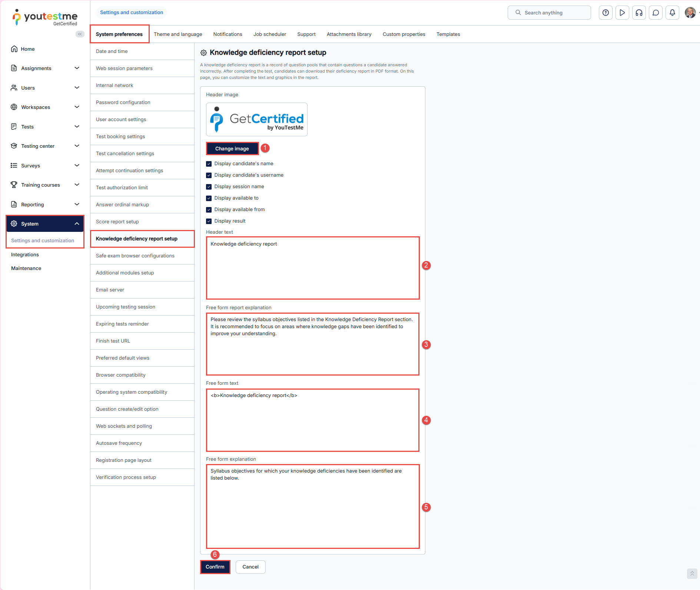Click the scroll-to-top arrow icon
The image size is (700, 590).
691,573
